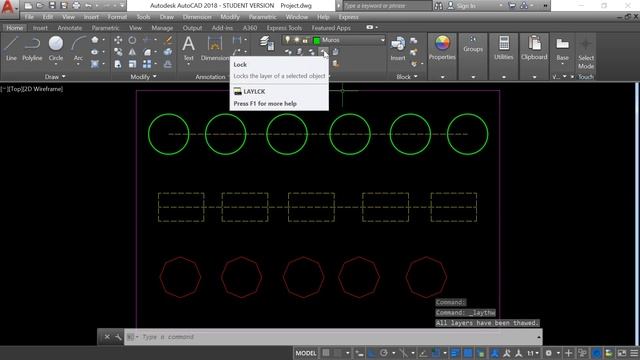Toggle grid display in status bar
This screenshot has width=640, height=360.
click(x=326, y=353)
